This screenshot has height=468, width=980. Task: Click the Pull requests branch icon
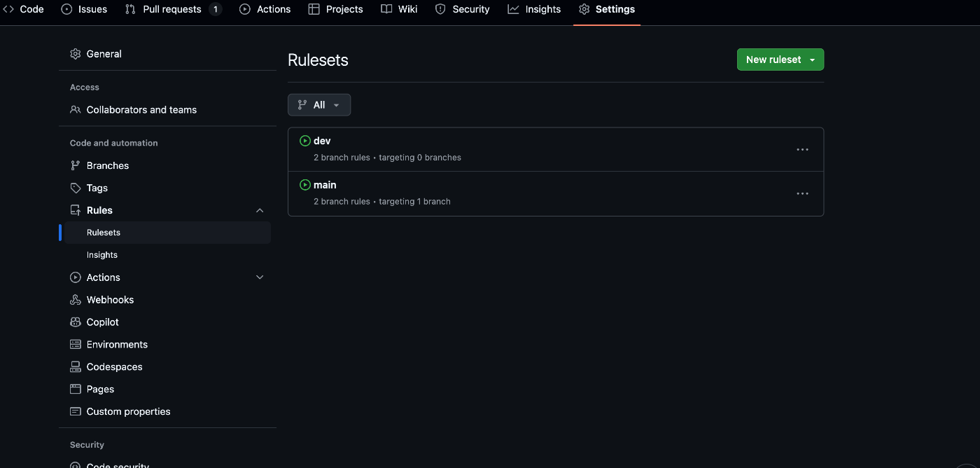130,9
